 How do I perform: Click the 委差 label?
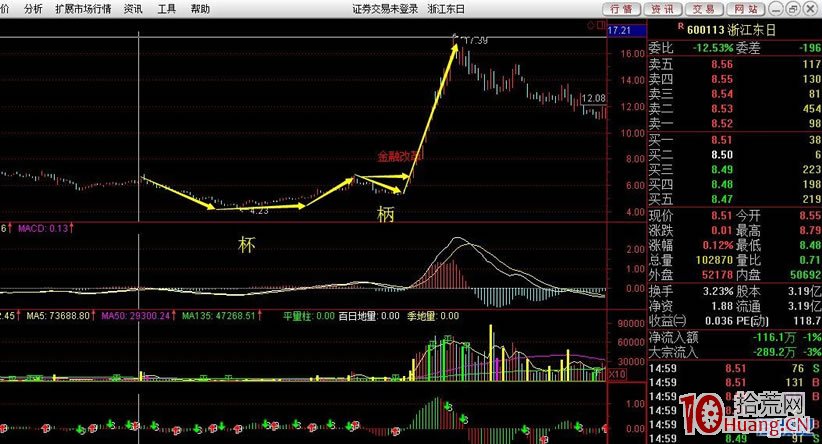(748, 48)
